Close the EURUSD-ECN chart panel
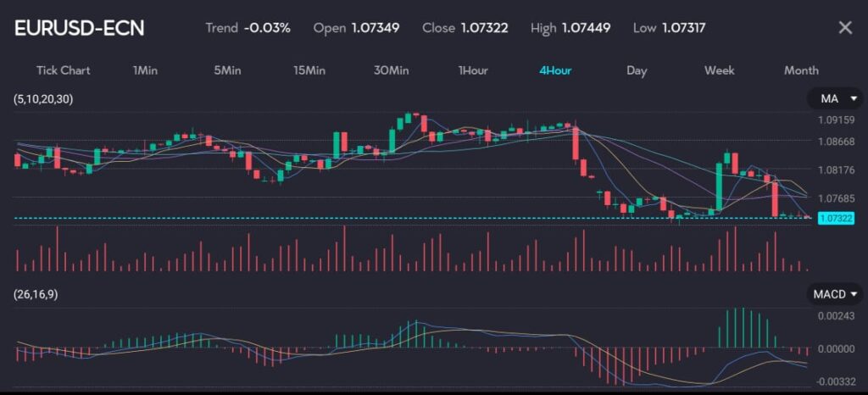 (x=844, y=28)
